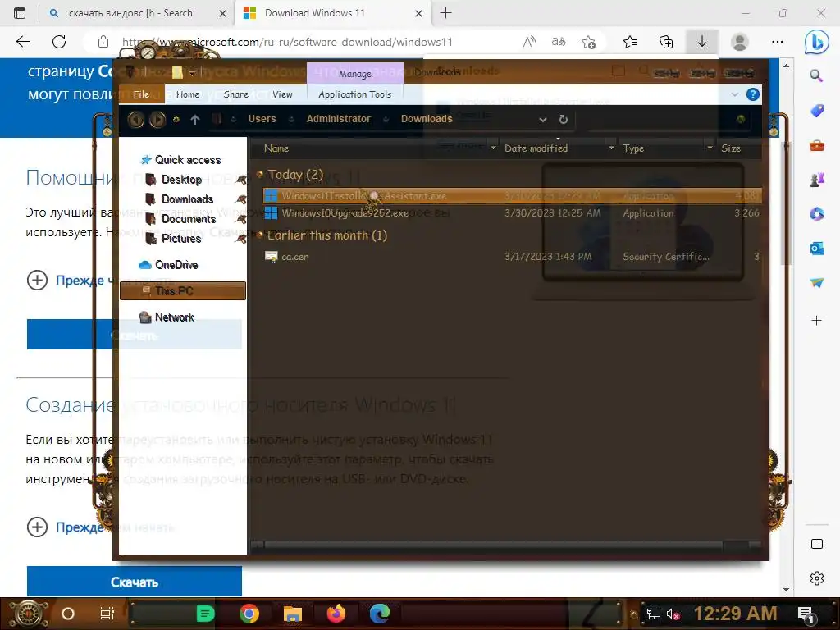Add page to favorites star
The height and width of the screenshot is (630, 840).
coord(588,42)
